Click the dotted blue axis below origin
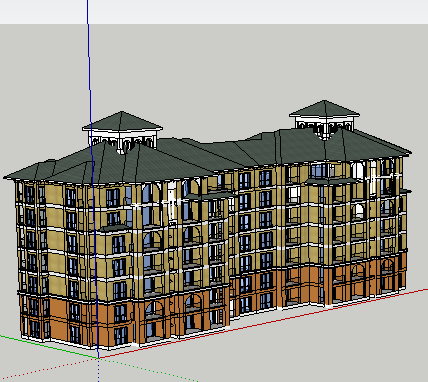This screenshot has width=428, height=382. coord(99,370)
